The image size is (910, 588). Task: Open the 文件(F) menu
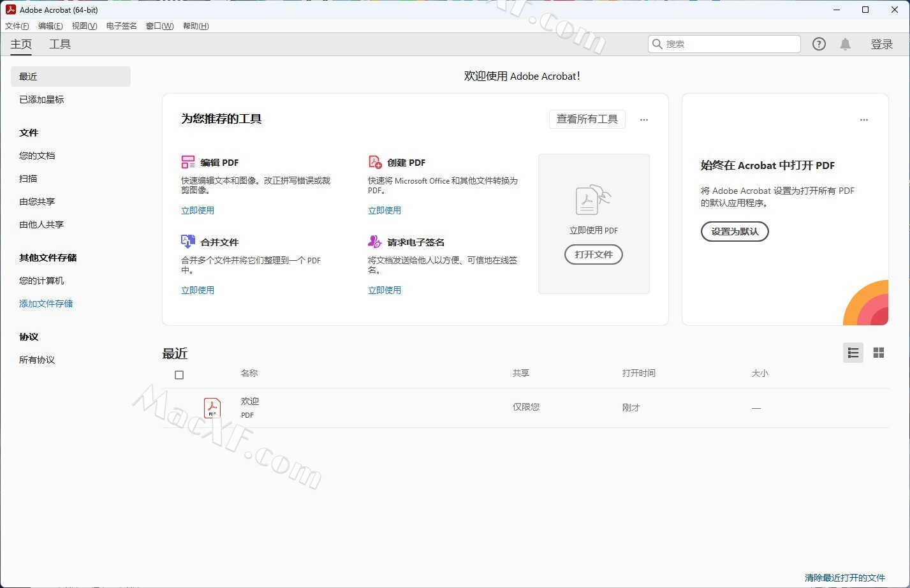click(x=17, y=26)
